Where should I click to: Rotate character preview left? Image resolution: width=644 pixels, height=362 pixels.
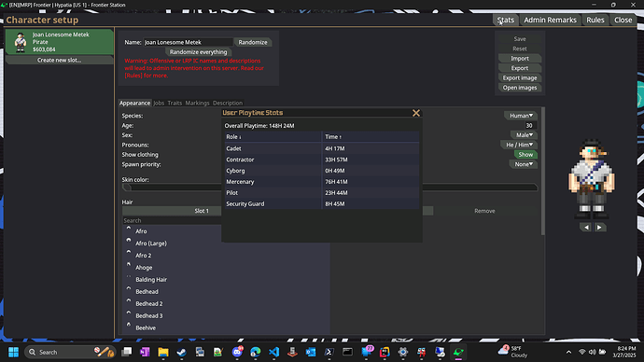pos(586,228)
